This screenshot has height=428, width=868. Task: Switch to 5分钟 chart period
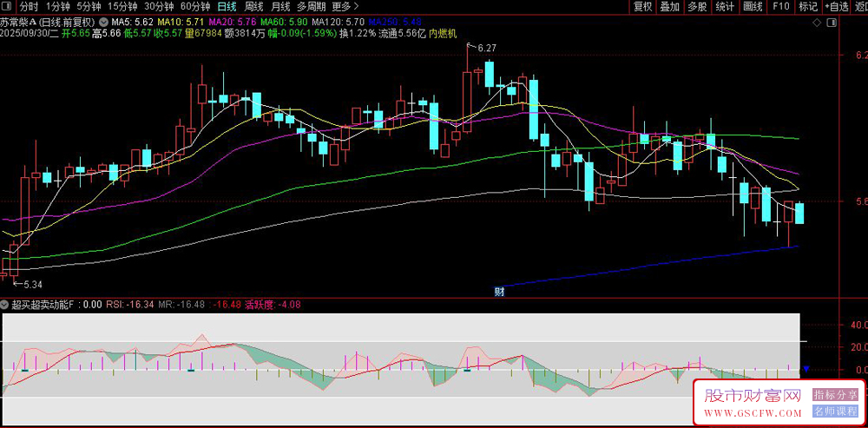click(x=89, y=6)
